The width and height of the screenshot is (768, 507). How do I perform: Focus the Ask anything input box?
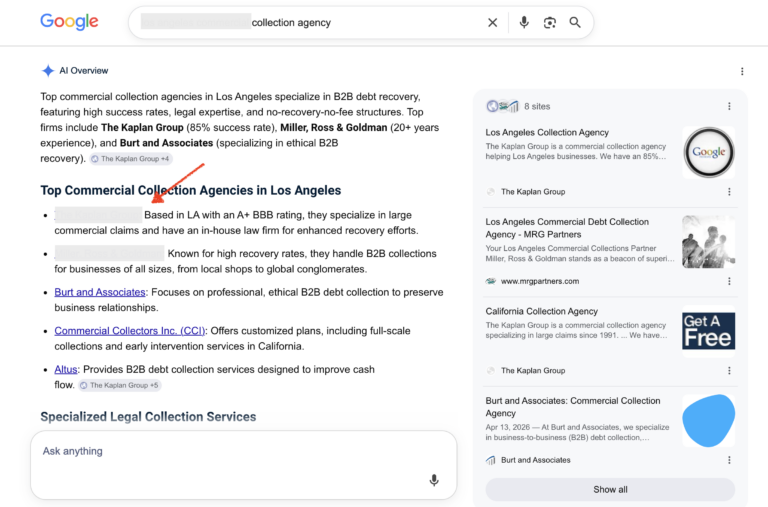[x=243, y=465]
